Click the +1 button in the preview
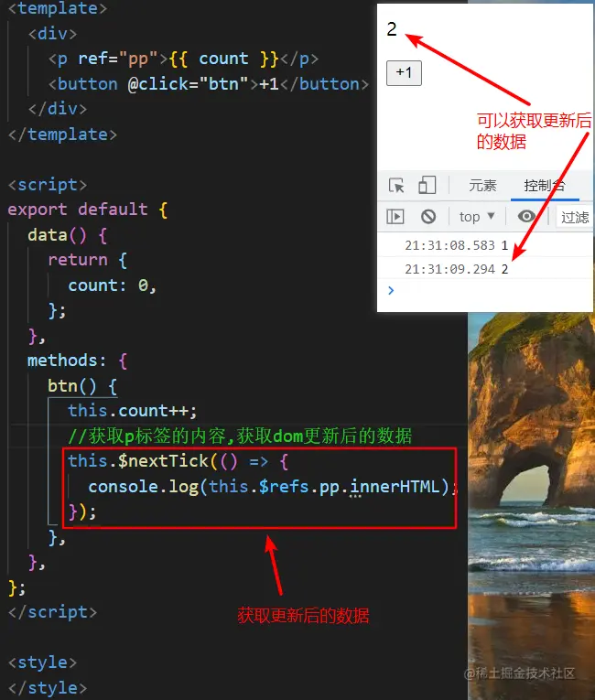Viewport: 595px width, 700px height. pos(404,73)
